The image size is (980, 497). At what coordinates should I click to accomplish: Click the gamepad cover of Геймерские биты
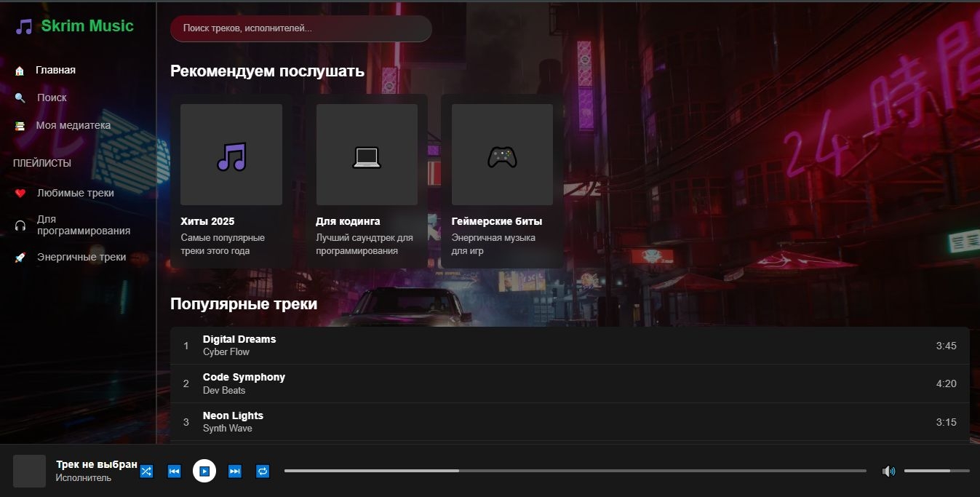(x=502, y=154)
